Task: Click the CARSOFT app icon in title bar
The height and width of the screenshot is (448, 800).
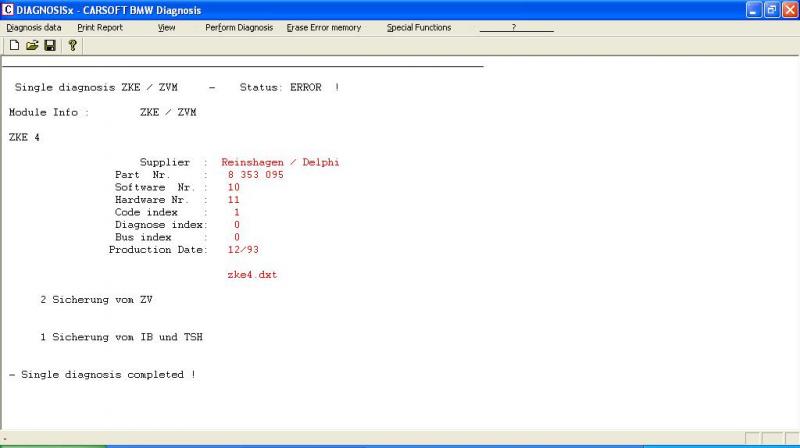Action: (8, 9)
